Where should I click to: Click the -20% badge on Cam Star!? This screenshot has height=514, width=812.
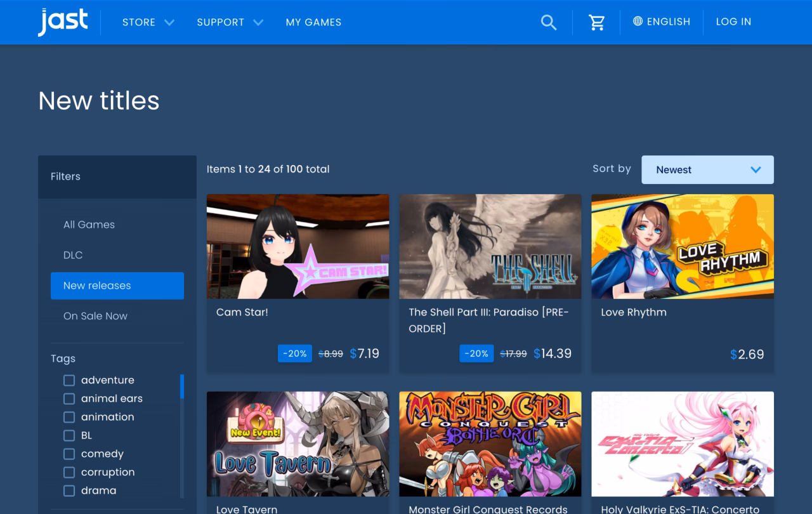click(x=295, y=353)
